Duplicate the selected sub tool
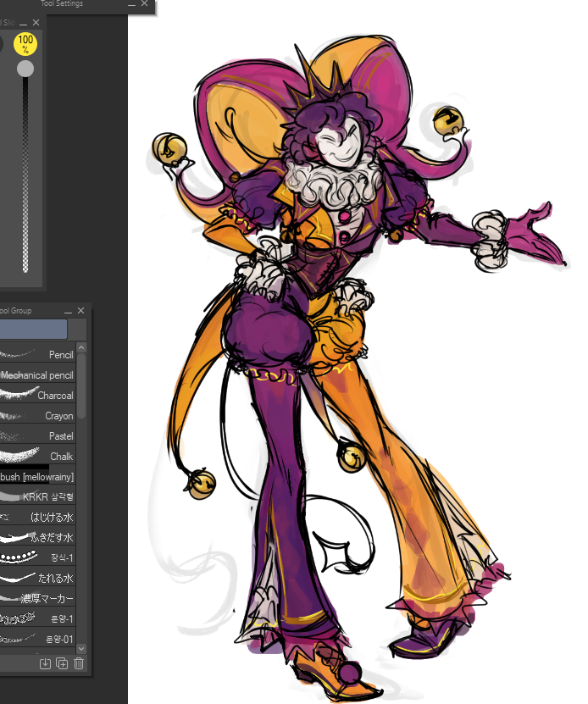Screen dimensions: 588x704 [62, 663]
